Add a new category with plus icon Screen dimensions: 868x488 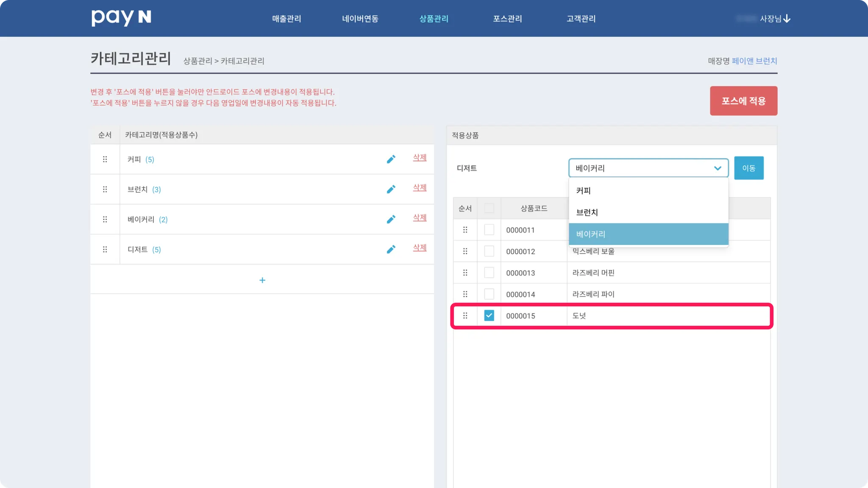point(262,280)
